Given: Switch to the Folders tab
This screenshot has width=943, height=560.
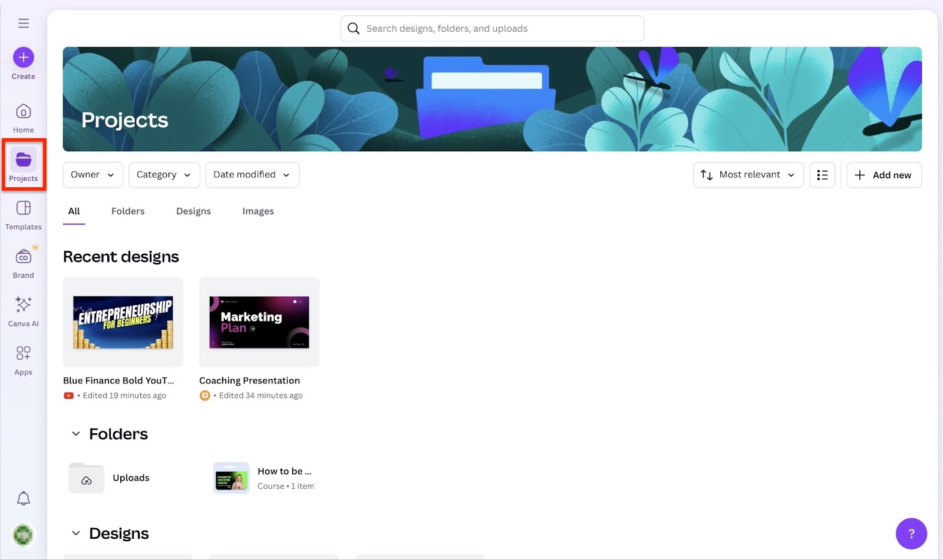Looking at the screenshot, I should point(128,211).
